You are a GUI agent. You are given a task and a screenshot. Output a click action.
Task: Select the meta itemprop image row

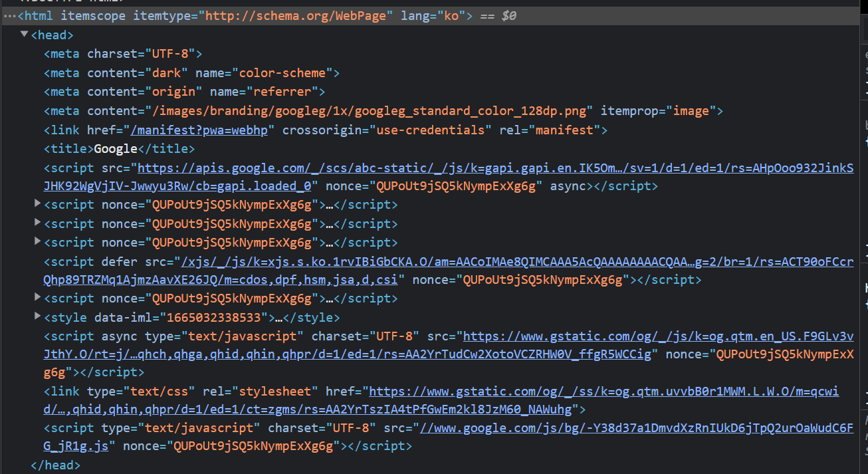pyautogui.click(x=383, y=111)
